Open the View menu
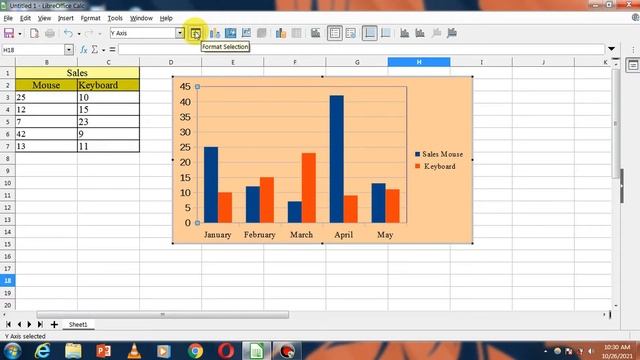The width and height of the screenshot is (640, 360). click(44, 18)
